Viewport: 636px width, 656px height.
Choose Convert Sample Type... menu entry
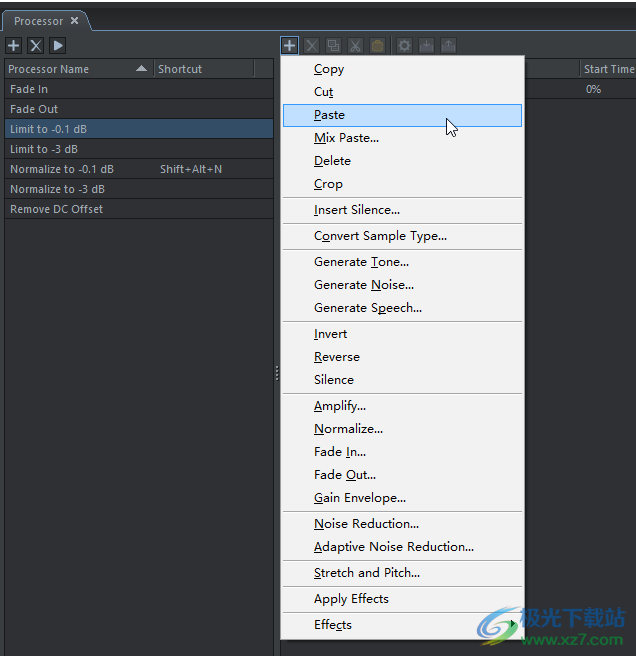pos(403,236)
